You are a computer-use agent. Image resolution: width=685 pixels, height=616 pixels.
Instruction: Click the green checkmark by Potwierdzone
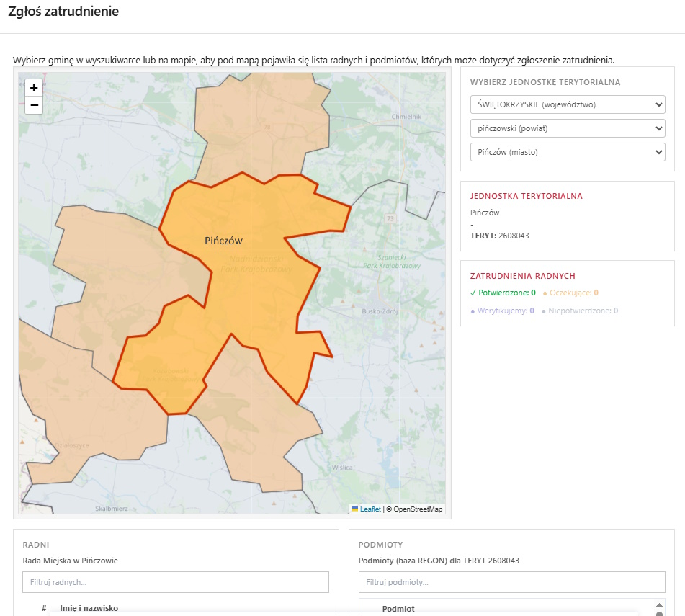[x=473, y=293]
